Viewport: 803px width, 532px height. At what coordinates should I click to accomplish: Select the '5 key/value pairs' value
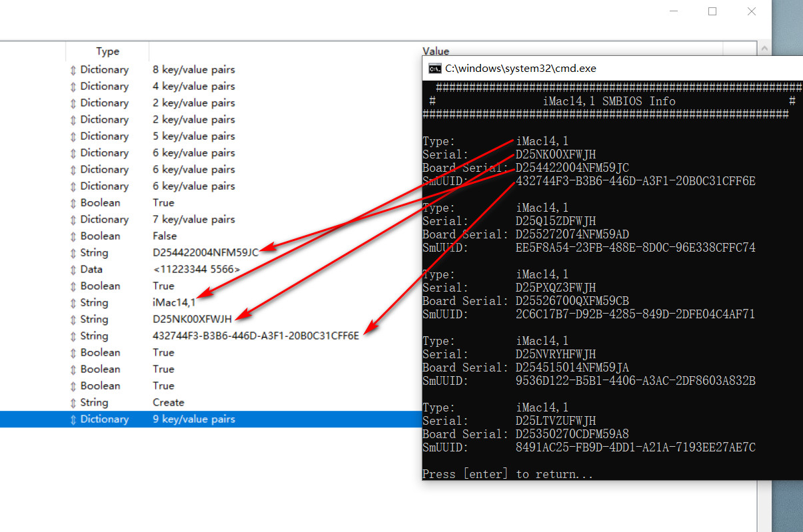(x=194, y=136)
